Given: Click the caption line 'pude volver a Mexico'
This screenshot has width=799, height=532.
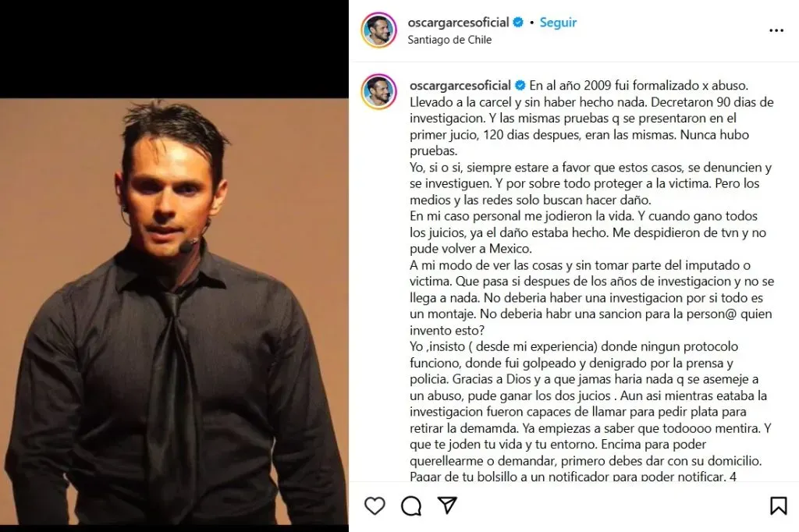Looking at the screenshot, I should coord(471,249).
